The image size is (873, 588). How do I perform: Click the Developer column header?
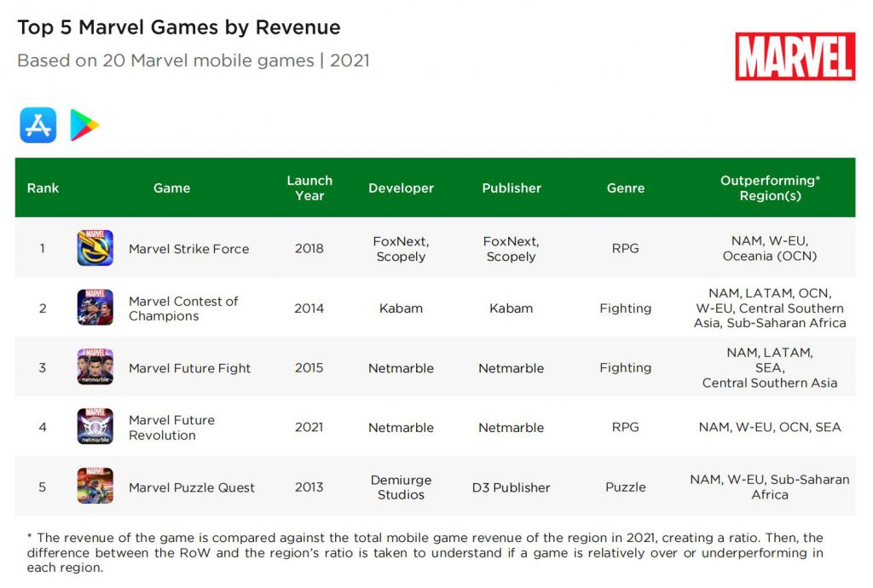pos(401,187)
